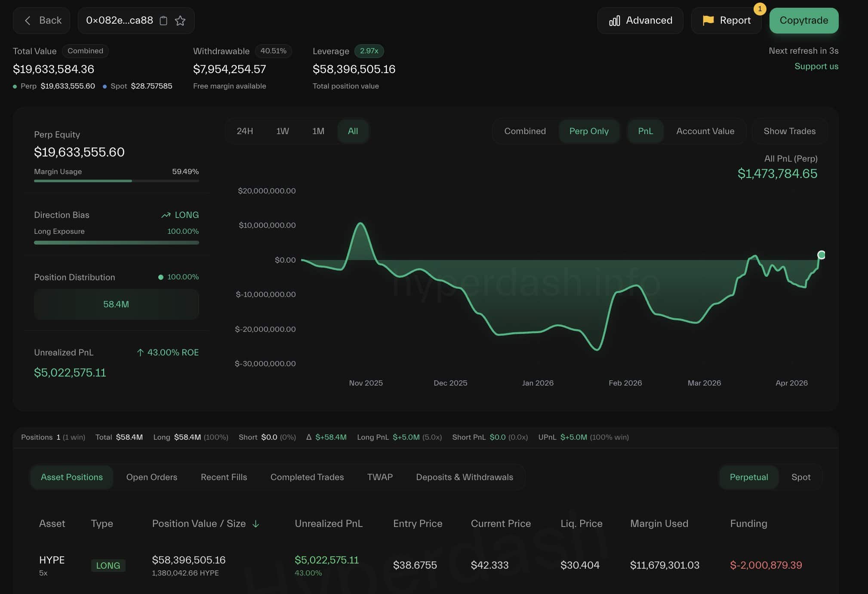Screen dimensions: 868x594
Task: Switch chart to Combined view
Action: pyautogui.click(x=525, y=131)
